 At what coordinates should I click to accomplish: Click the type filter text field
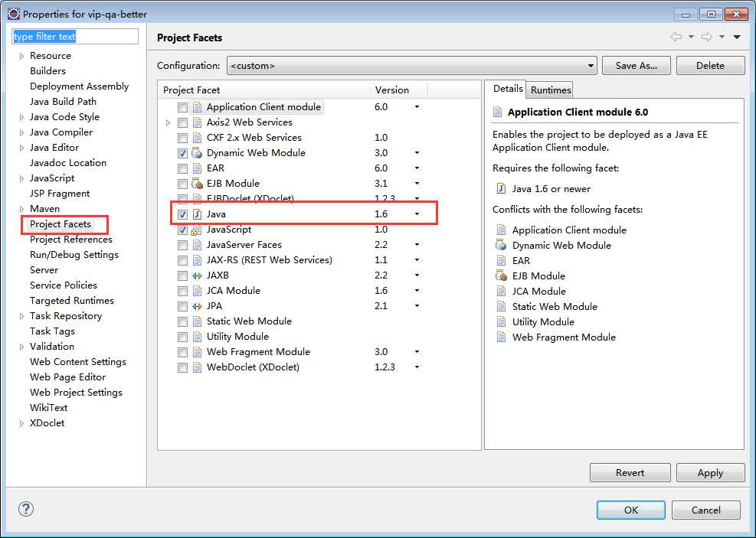75,37
